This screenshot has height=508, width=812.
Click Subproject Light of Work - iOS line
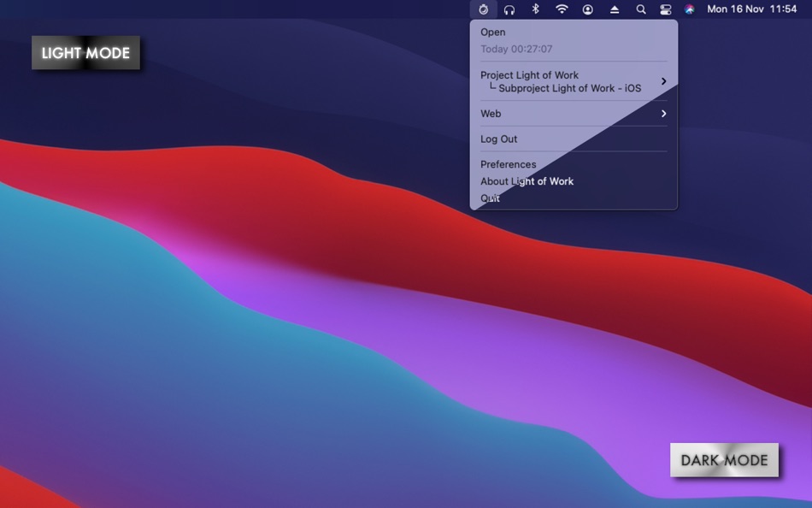click(x=569, y=88)
